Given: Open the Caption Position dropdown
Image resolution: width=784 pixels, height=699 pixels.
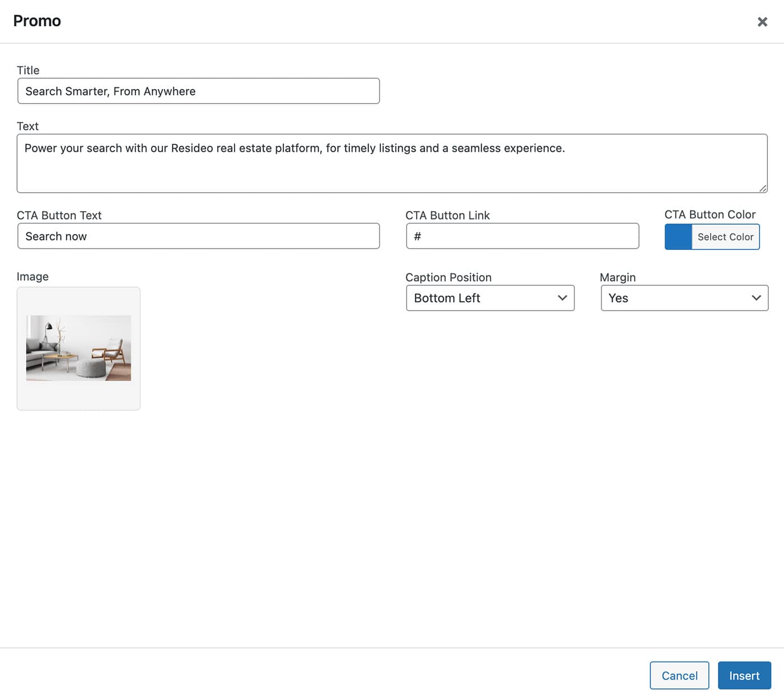Looking at the screenshot, I should (x=490, y=298).
